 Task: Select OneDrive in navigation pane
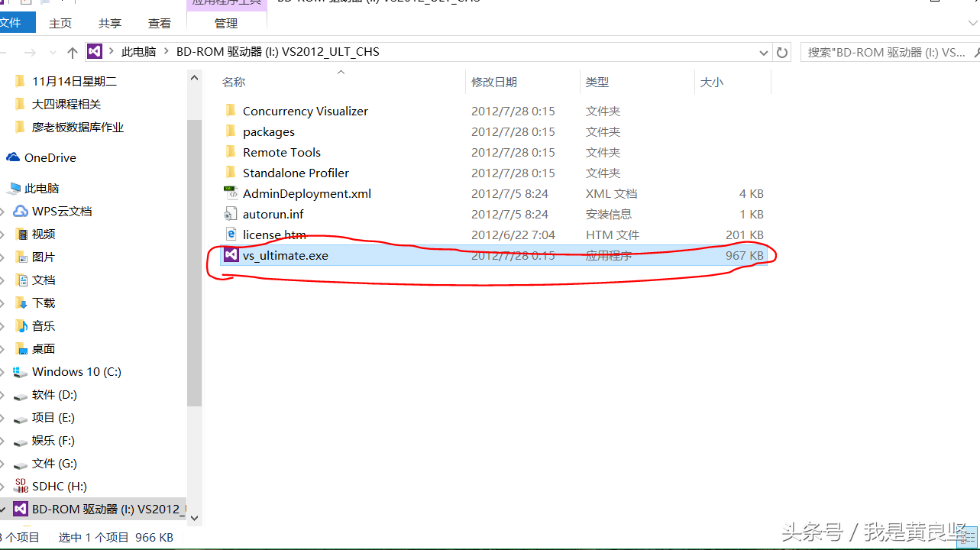click(50, 157)
